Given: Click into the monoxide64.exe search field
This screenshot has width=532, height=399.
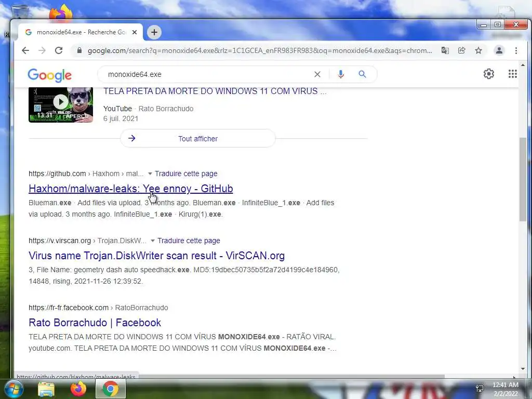Looking at the screenshot, I should (x=207, y=74).
